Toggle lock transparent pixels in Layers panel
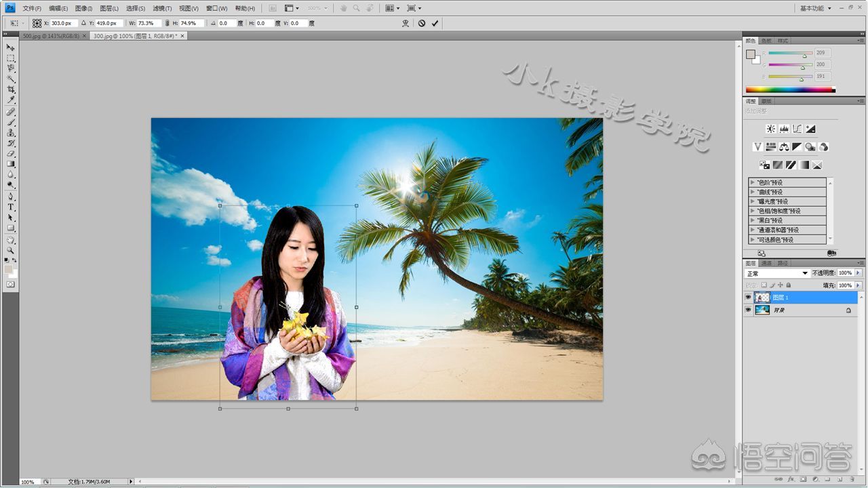 click(x=764, y=285)
